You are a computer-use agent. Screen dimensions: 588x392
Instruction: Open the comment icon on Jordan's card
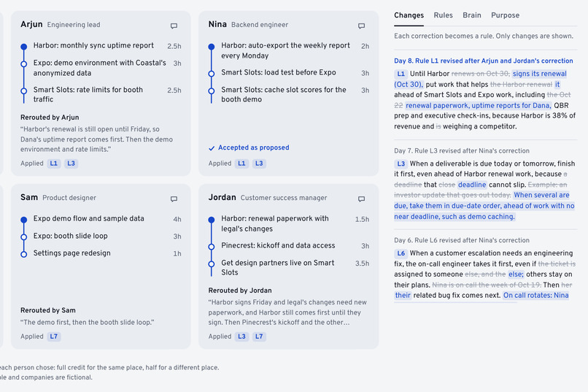[361, 199]
